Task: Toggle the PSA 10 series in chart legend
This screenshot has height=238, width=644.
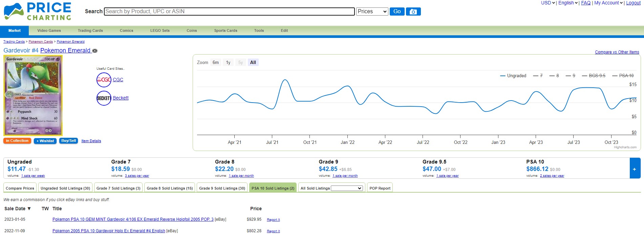Action: pyautogui.click(x=623, y=76)
